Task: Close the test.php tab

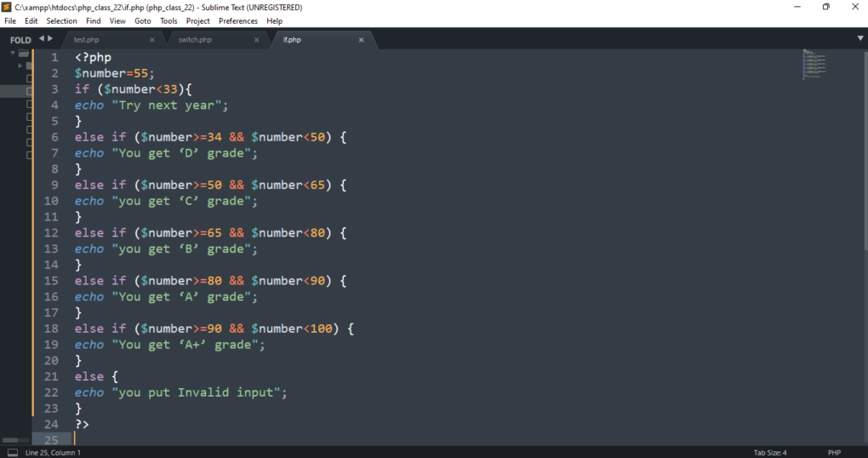Action: click(x=152, y=40)
